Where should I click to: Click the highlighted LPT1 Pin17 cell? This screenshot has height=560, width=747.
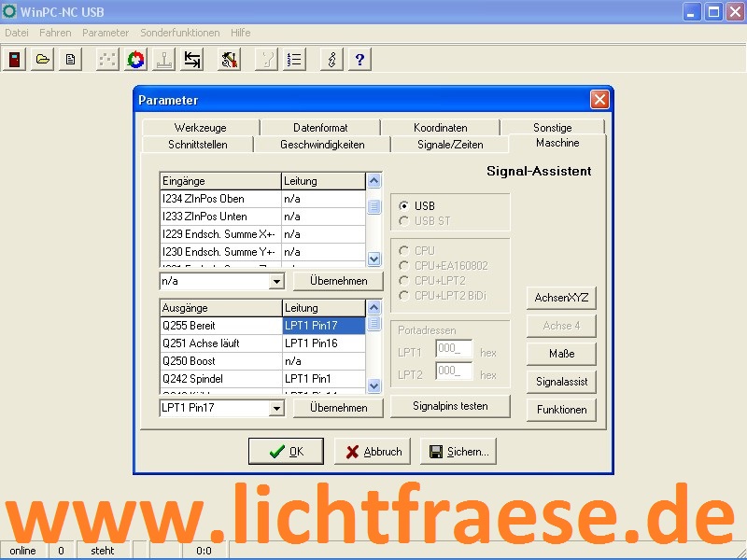(x=324, y=326)
